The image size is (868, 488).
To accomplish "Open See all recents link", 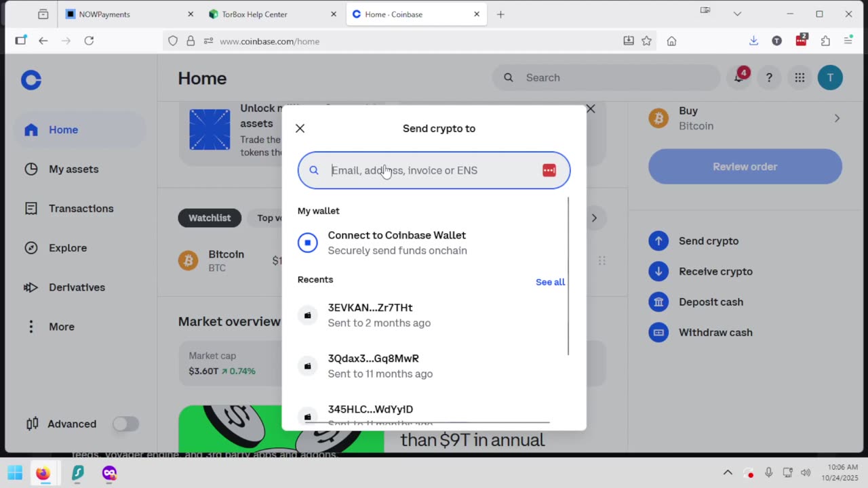I will coord(550,282).
